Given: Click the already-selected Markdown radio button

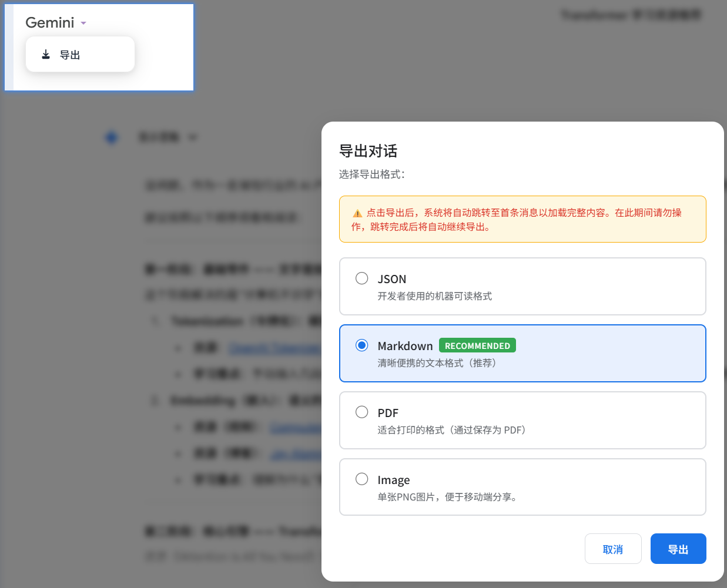Looking at the screenshot, I should coord(361,345).
